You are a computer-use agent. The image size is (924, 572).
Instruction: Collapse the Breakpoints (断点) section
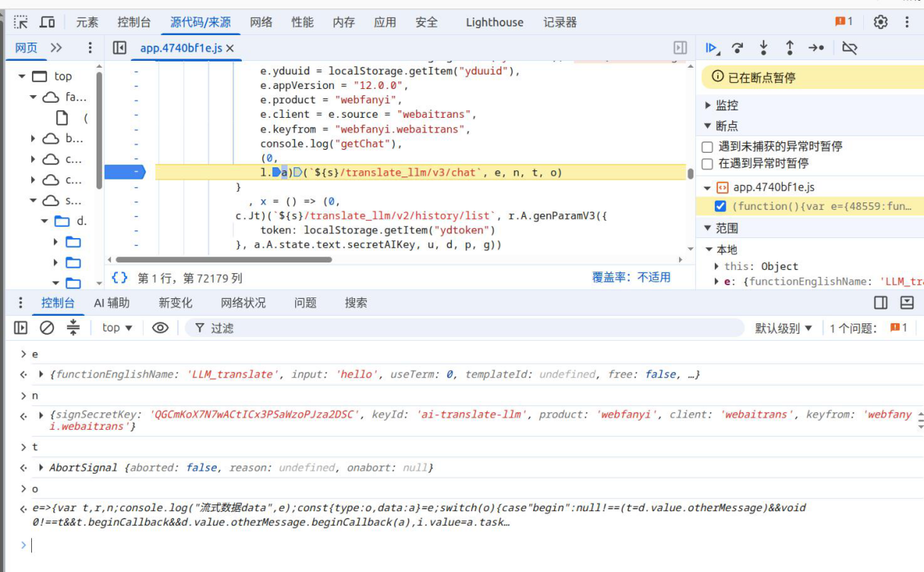point(709,126)
